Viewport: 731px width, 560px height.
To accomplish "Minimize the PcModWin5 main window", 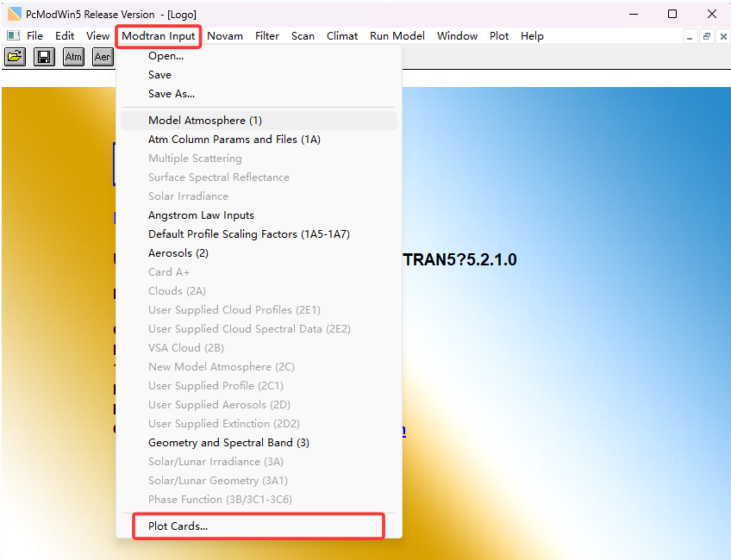I will pos(634,14).
